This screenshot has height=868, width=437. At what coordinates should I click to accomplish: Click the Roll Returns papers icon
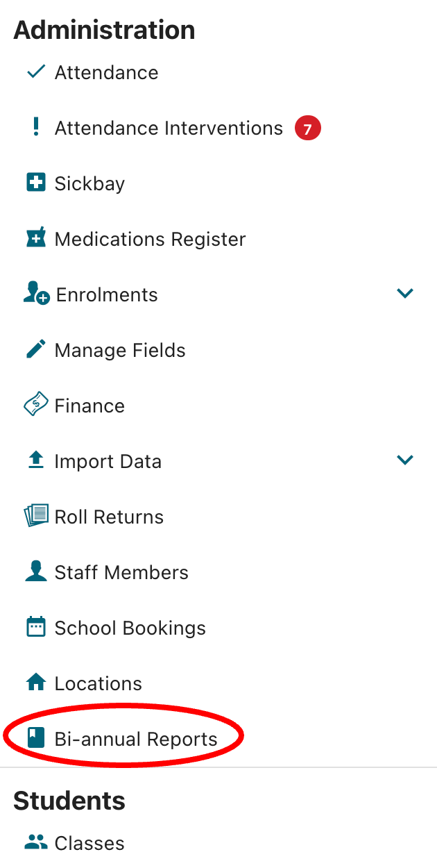click(x=35, y=516)
